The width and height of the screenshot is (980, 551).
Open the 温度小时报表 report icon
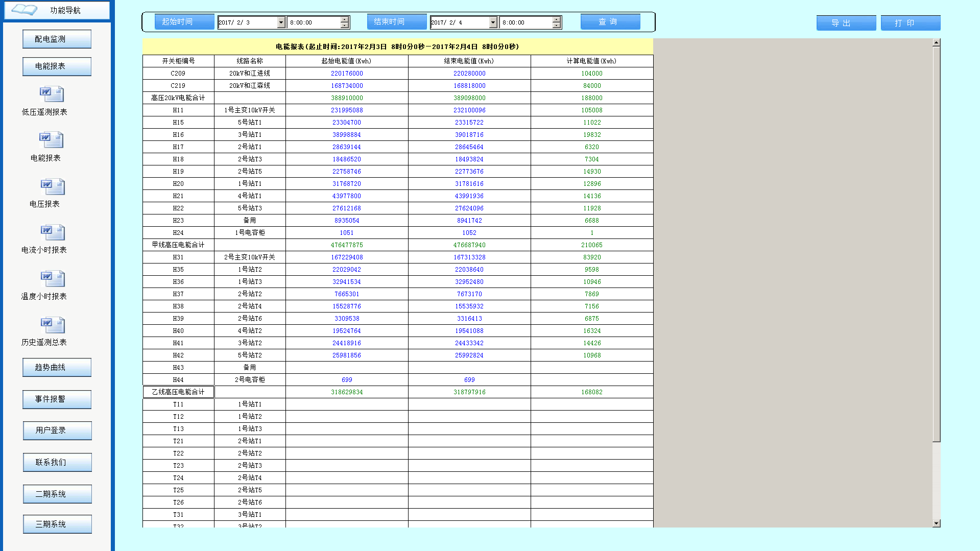(x=52, y=279)
